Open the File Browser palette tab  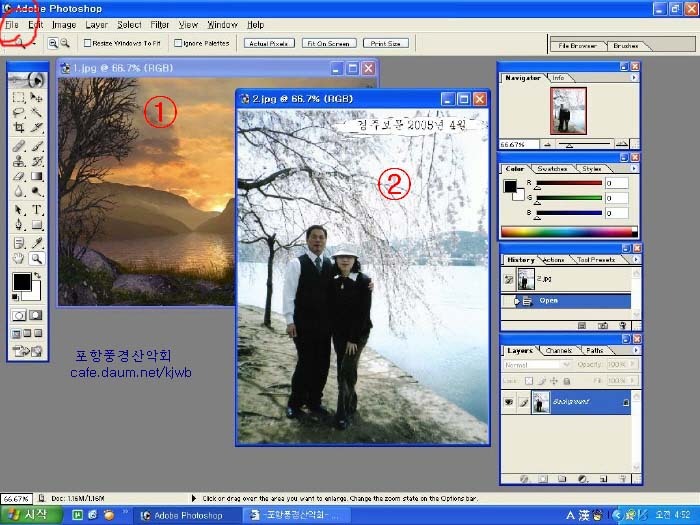click(577, 46)
